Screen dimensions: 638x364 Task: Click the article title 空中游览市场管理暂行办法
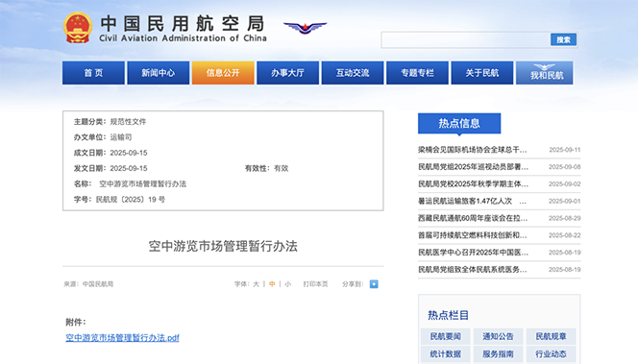point(223,246)
